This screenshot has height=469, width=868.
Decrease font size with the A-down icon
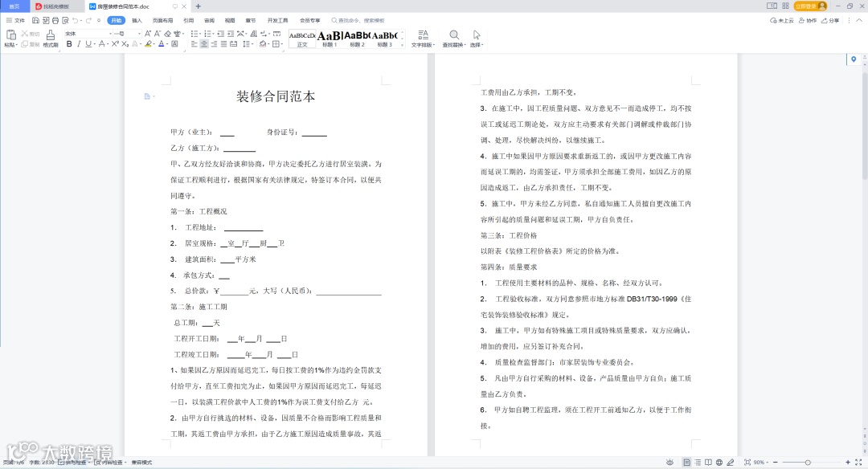pos(158,34)
